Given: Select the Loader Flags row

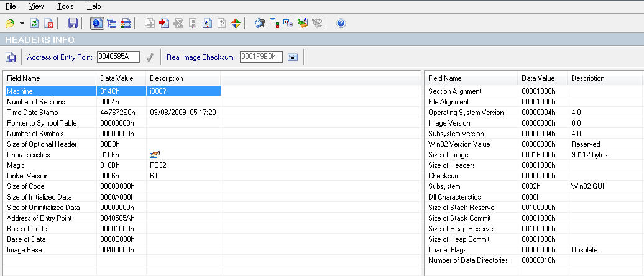Looking at the screenshot, I should click(534, 250).
